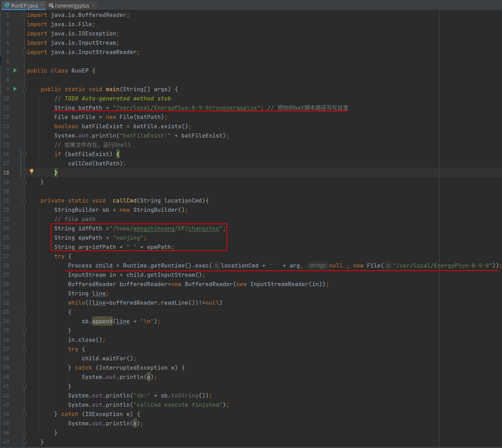This screenshot has width=502, height=448.
Task: Run the main method from gutter arrow
Action: (x=15, y=89)
